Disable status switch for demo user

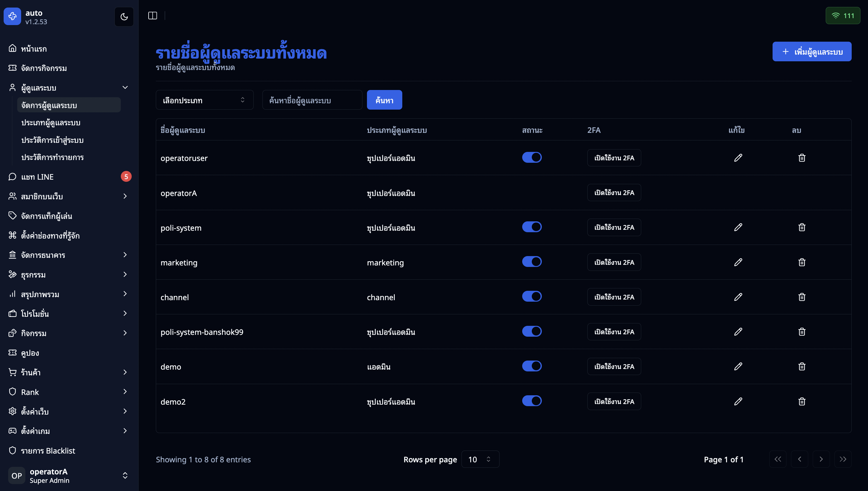532,366
